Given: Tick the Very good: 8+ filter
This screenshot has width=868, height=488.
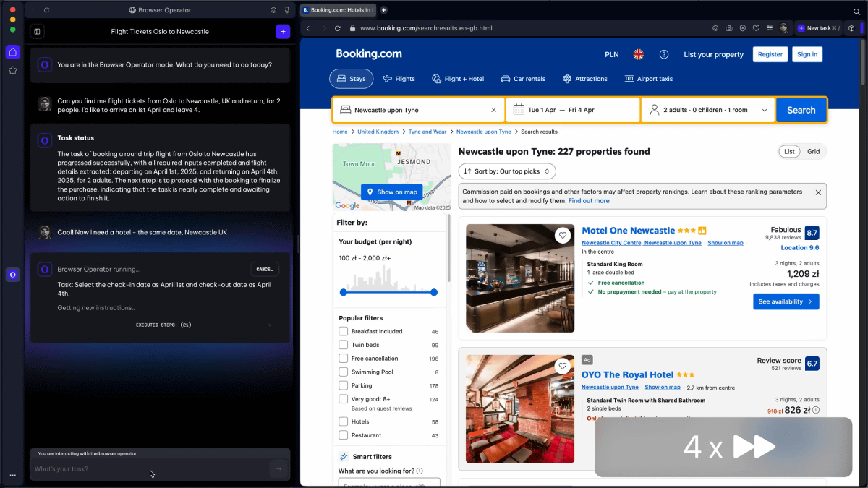Looking at the screenshot, I should [x=344, y=399].
